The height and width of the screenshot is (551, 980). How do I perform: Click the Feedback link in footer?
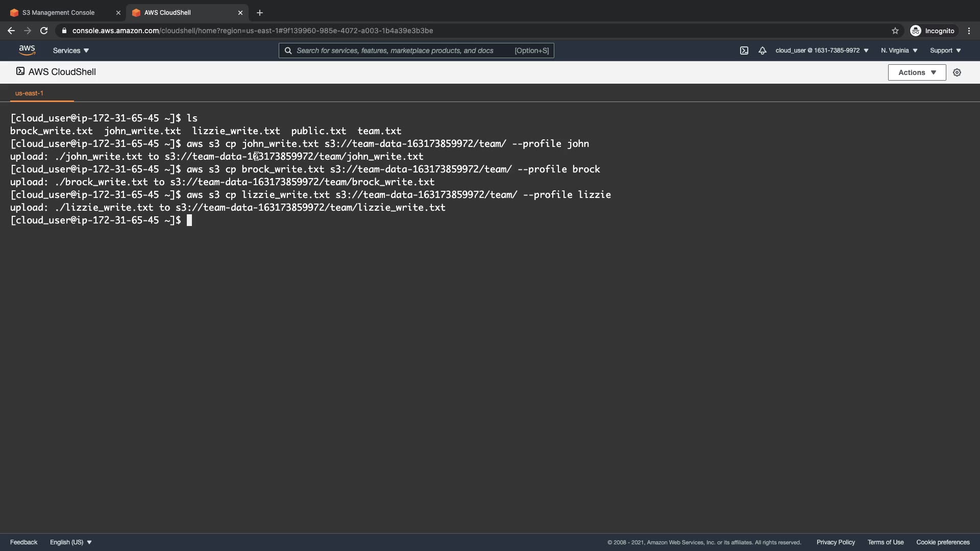coord(23,542)
